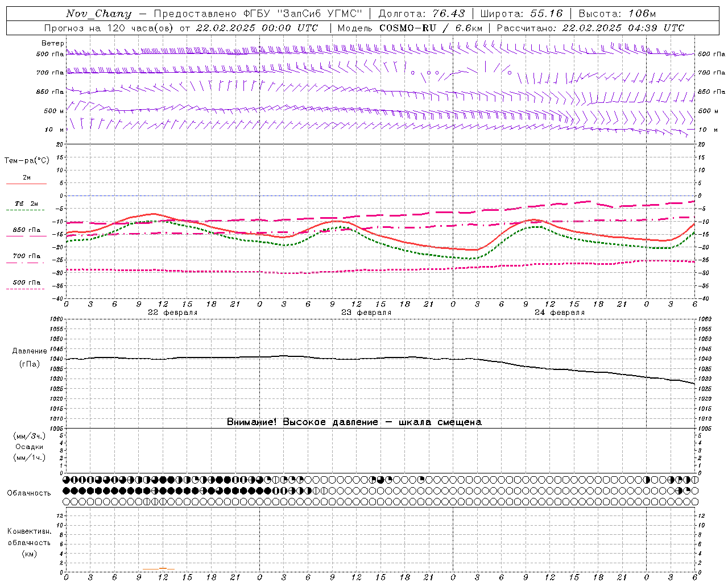The height and width of the screenshot is (582, 728).
Task: Click the 'Осадки' precipitation label
Action: tap(29, 447)
